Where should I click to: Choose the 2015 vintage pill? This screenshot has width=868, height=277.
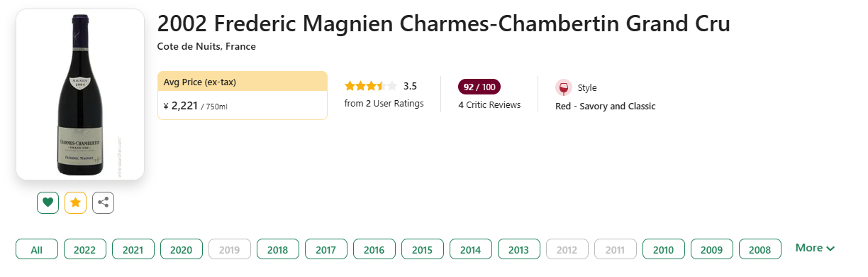tap(423, 249)
